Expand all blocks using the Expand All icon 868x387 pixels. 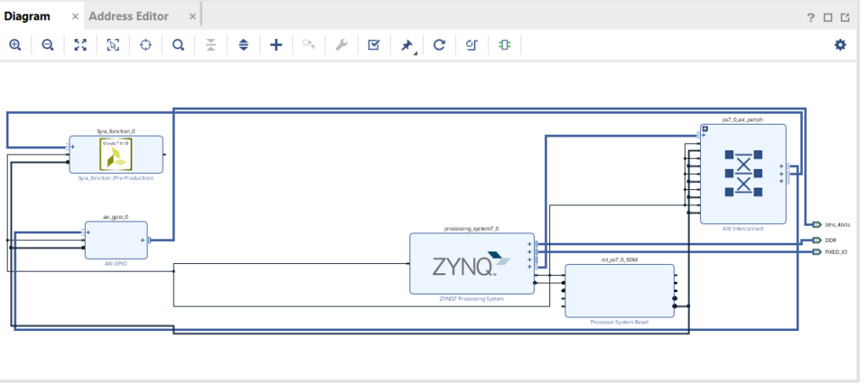point(243,45)
